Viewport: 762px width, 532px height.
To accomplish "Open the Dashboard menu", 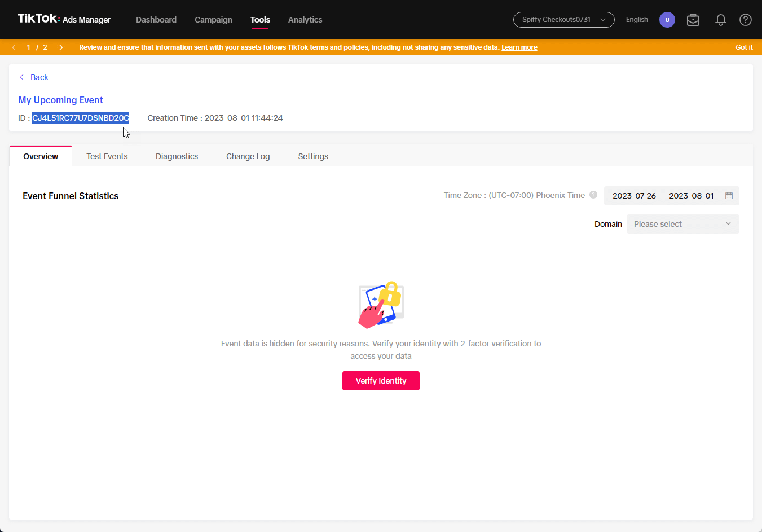I will click(156, 20).
